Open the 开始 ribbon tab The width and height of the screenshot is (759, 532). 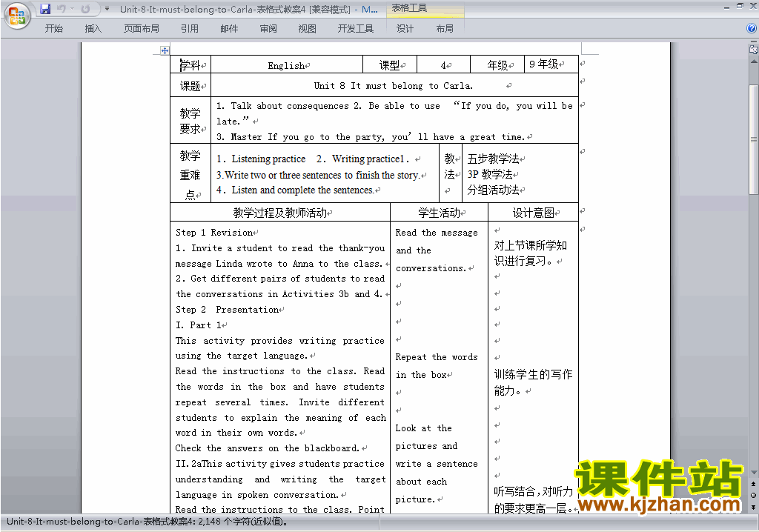(53, 29)
